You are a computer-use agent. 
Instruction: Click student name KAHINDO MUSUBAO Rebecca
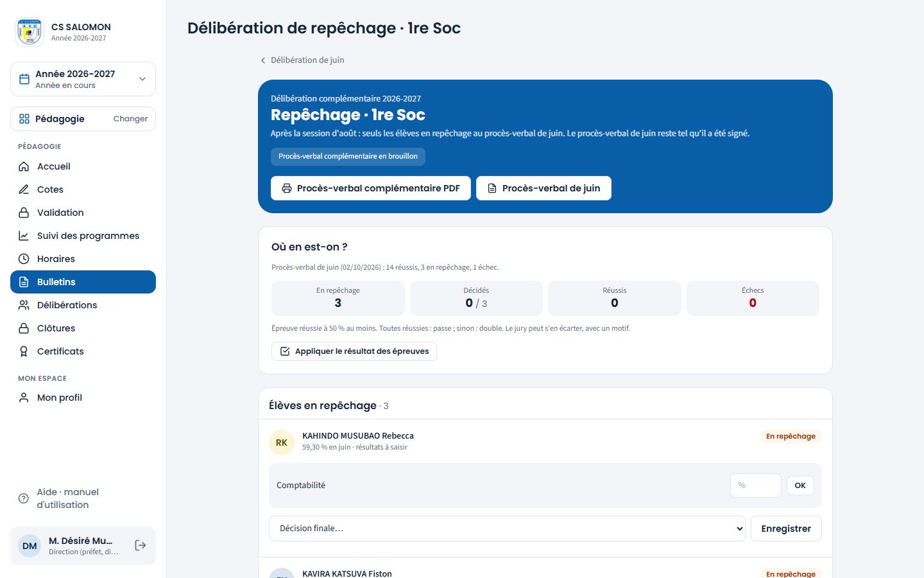(358, 435)
